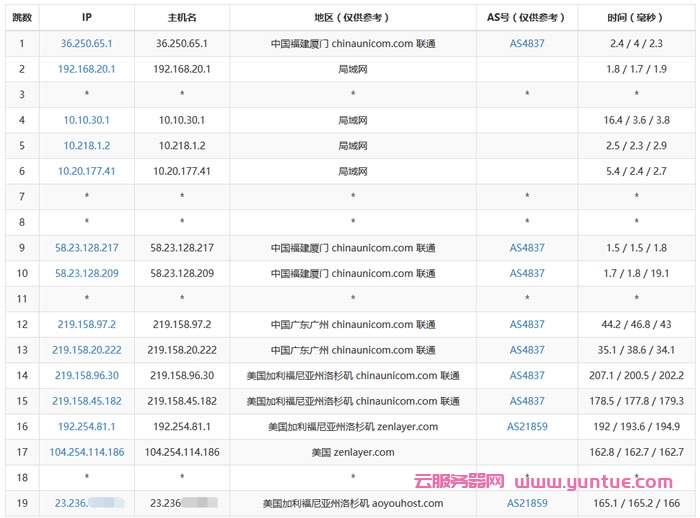This screenshot has height=518, width=700.
Task: Select the blue 10.218.1.2 IP link
Action: click(86, 146)
